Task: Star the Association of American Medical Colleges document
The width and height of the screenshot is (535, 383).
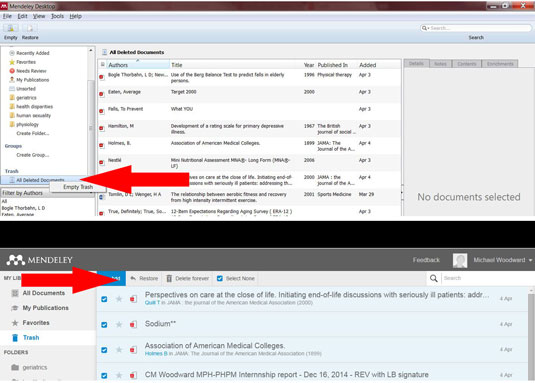Action: point(119,350)
